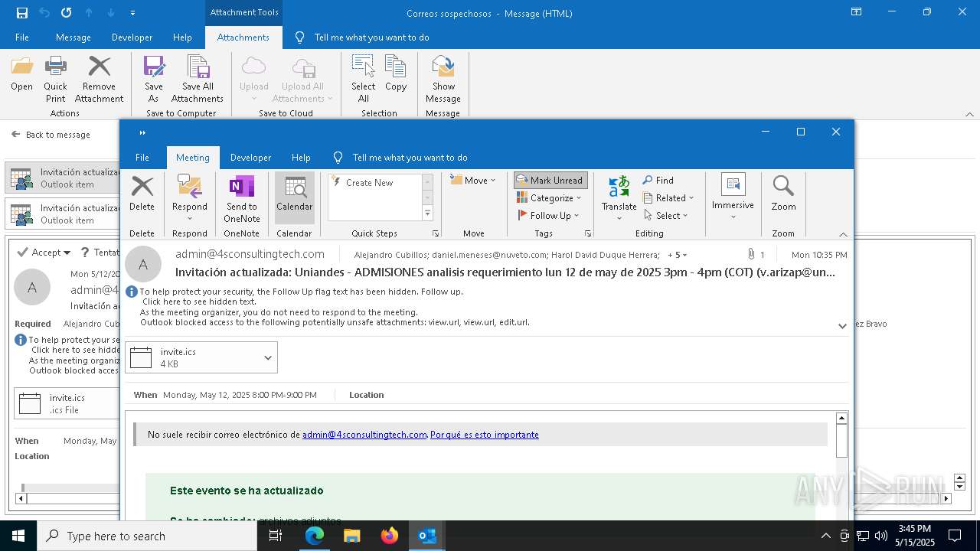
Task: Click Select All in the Selection group
Action: [363, 79]
